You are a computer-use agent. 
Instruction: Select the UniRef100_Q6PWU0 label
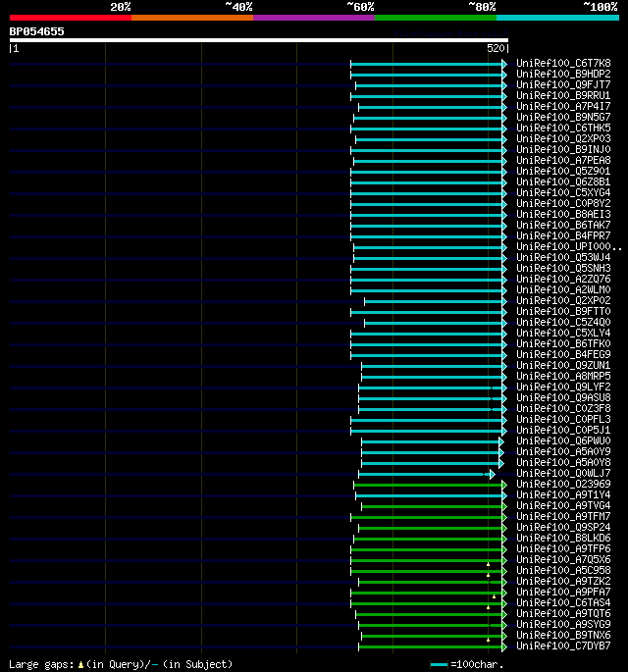[563, 441]
